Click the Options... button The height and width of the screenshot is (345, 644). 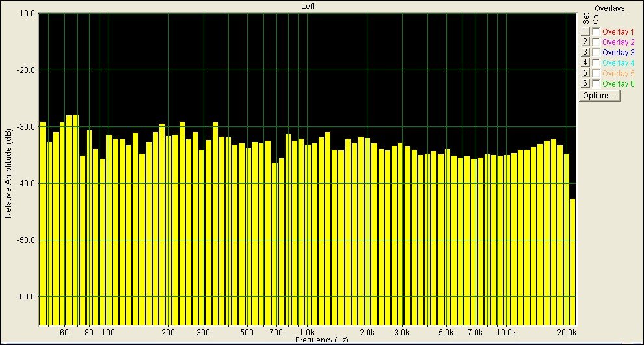coord(600,96)
